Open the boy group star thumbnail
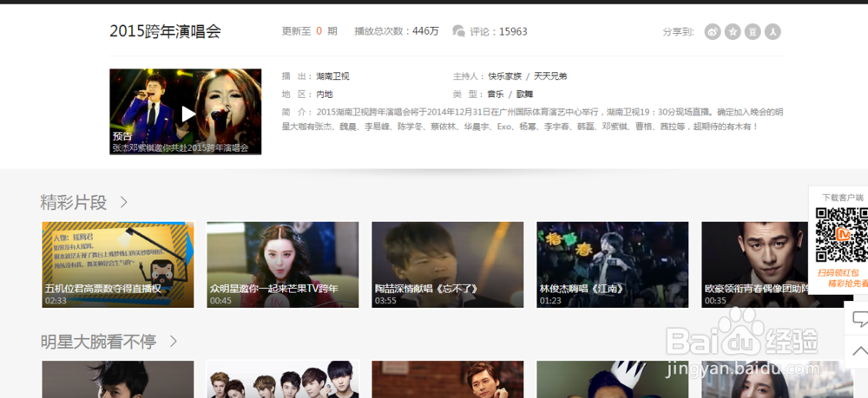 pyautogui.click(x=283, y=379)
